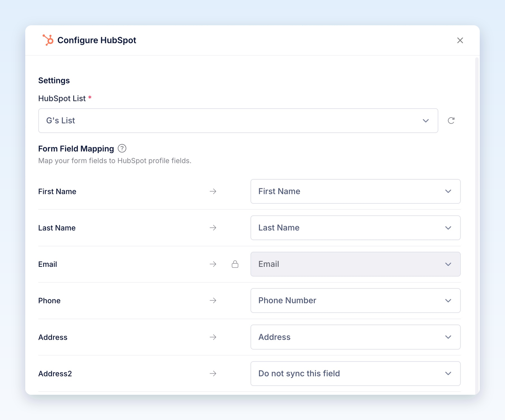Viewport: 505px width, 420px height.
Task: Change Address2 from Do not sync this field
Action: click(355, 374)
